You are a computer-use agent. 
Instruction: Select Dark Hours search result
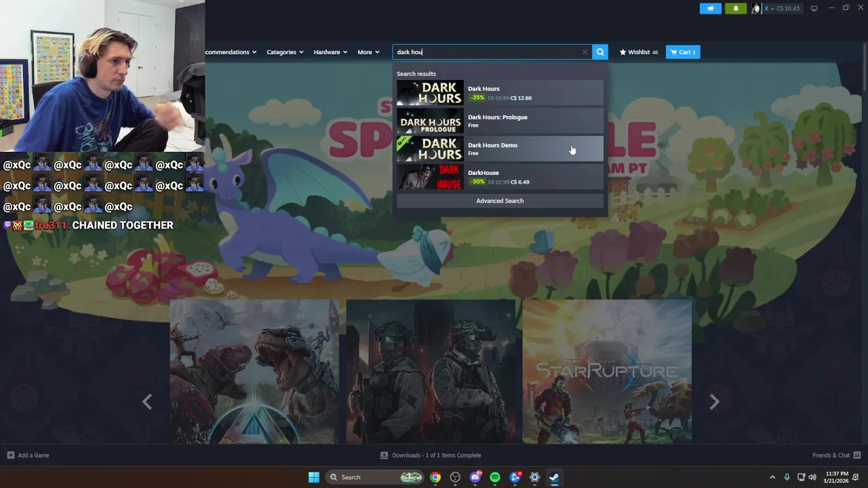pyautogui.click(x=500, y=93)
